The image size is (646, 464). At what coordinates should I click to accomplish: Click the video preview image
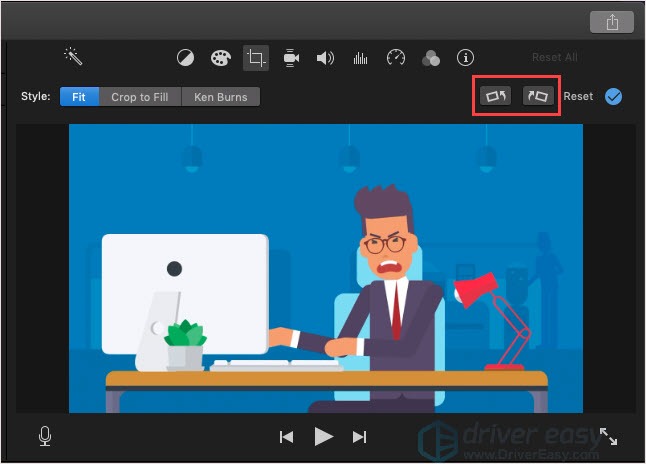click(326, 268)
